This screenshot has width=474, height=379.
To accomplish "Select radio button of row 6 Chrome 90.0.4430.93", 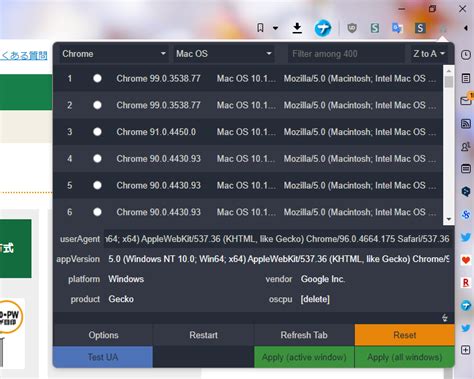I will pyautogui.click(x=97, y=212).
